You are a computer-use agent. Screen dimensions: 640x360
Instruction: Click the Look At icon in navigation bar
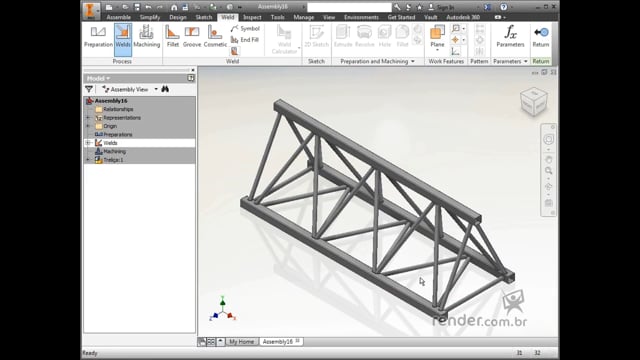[x=549, y=202]
